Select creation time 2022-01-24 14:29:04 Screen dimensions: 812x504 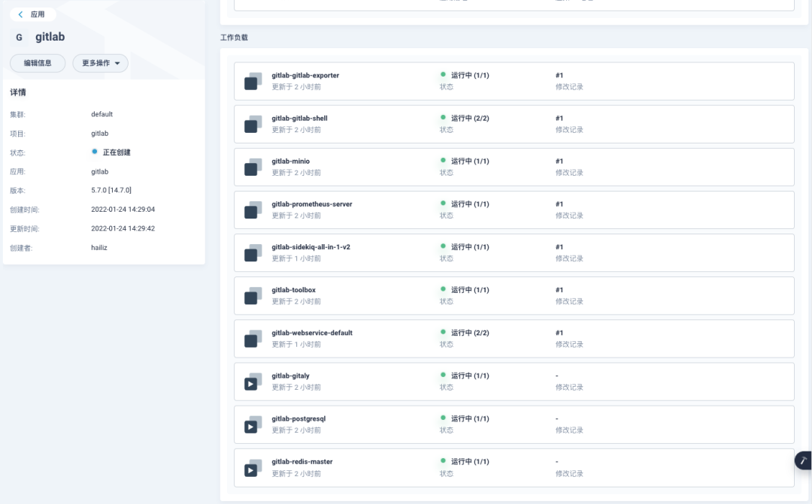click(x=123, y=210)
